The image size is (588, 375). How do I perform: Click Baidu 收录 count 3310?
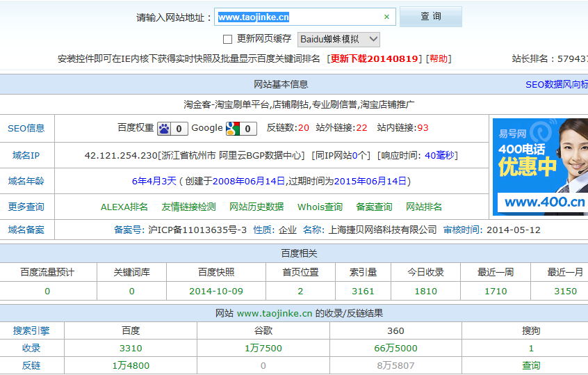pyautogui.click(x=131, y=349)
